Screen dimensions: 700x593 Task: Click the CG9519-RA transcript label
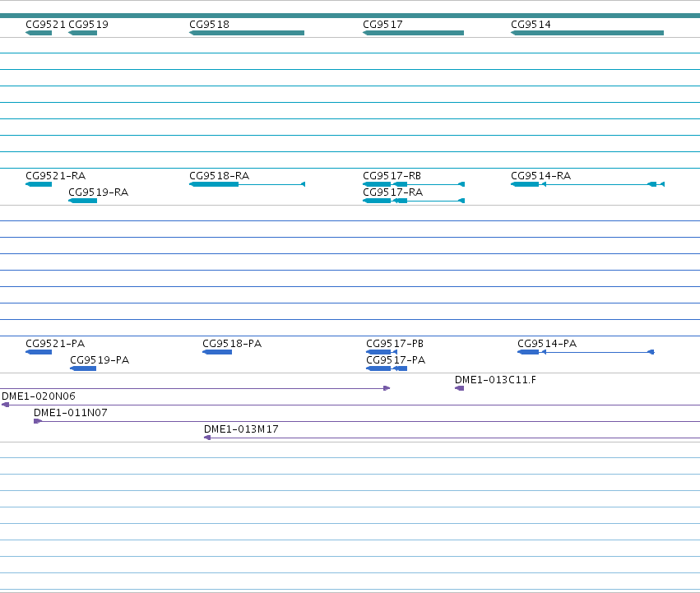(x=98, y=192)
